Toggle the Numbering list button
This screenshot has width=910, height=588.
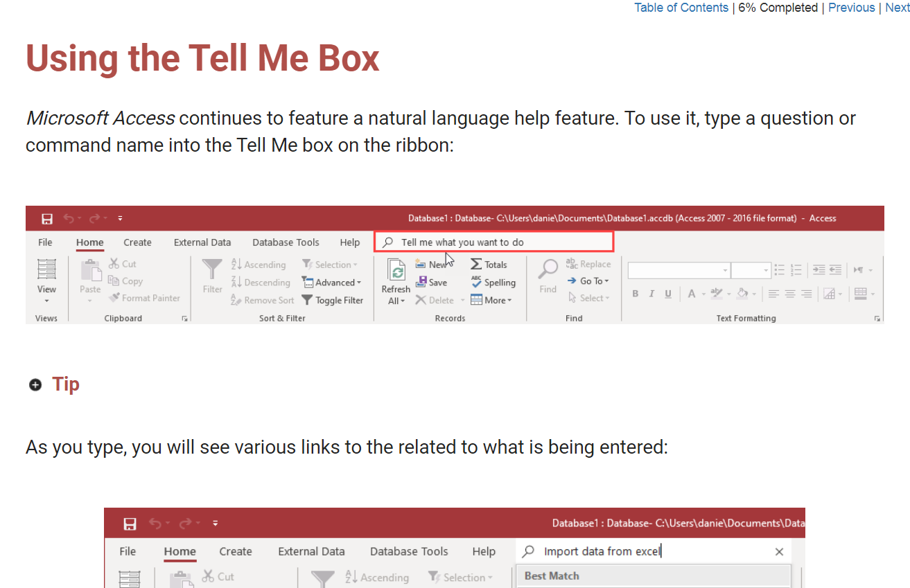pos(796,270)
